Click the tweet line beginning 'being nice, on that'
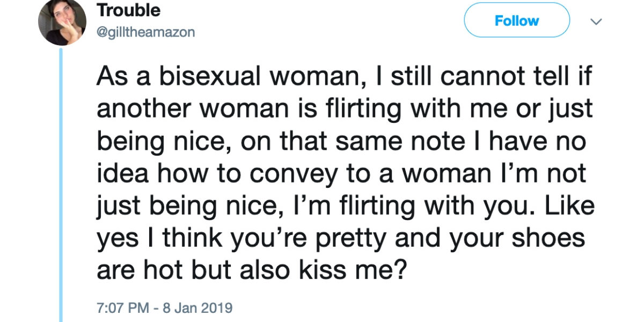Image resolution: width=644 pixels, height=322 pixels. click(x=343, y=142)
